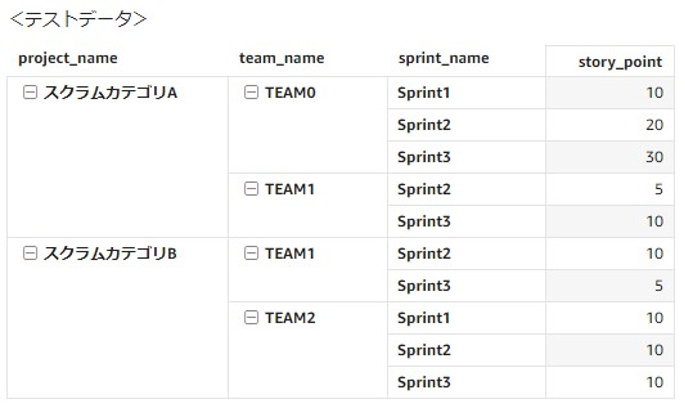Select Sprint1 row of TEAM0
The height and width of the screenshot is (408, 685).
[x=424, y=93]
